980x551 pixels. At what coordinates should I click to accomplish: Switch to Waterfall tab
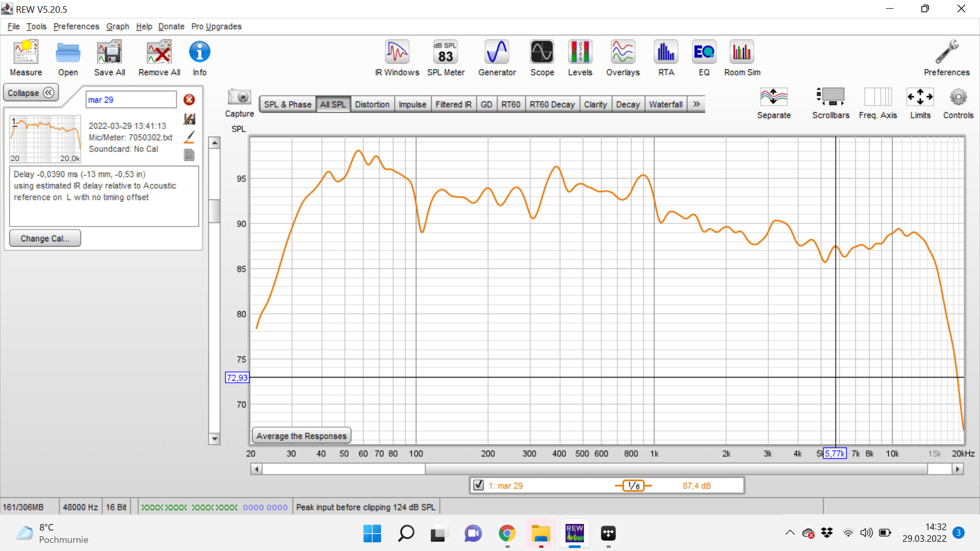tap(666, 104)
